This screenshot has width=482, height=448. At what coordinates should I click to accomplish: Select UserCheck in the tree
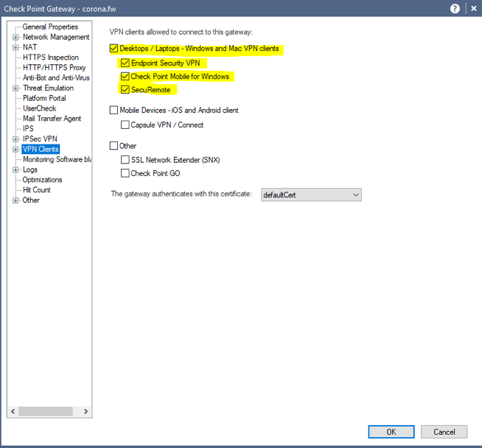[39, 108]
